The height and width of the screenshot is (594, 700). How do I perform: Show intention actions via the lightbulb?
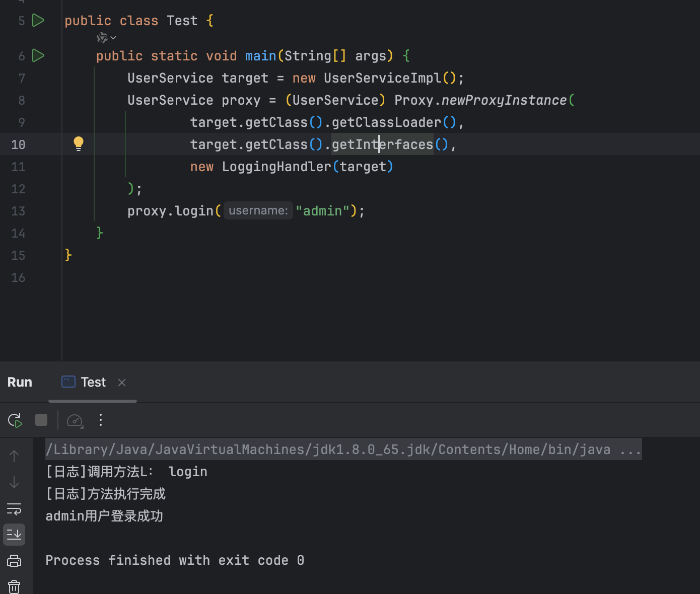click(79, 144)
